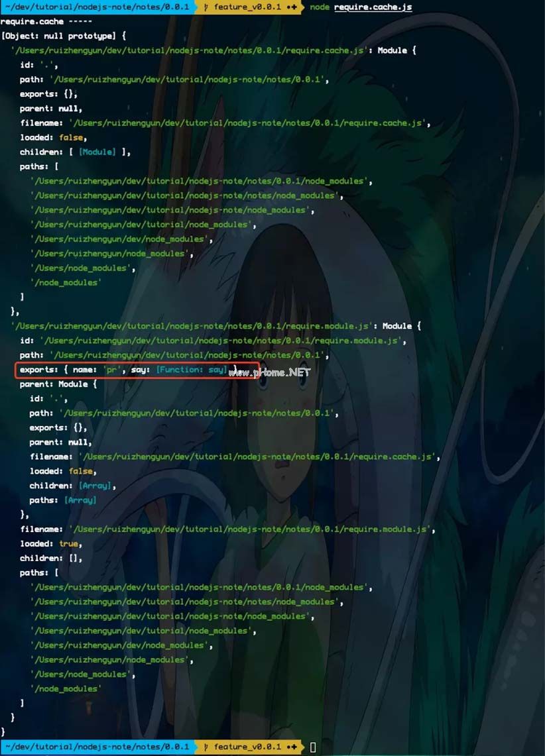Click the 'parent: Module {' line
Image resolution: width=545 pixels, height=756 pixels.
(x=58, y=384)
